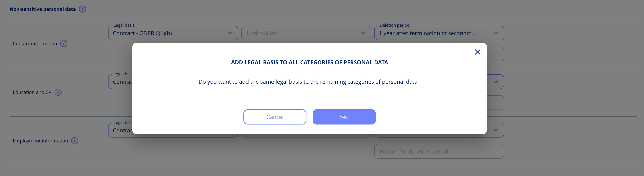This screenshot has width=644, height=176.
Task: Click the Reason for deletion period field
Action: coord(439,152)
